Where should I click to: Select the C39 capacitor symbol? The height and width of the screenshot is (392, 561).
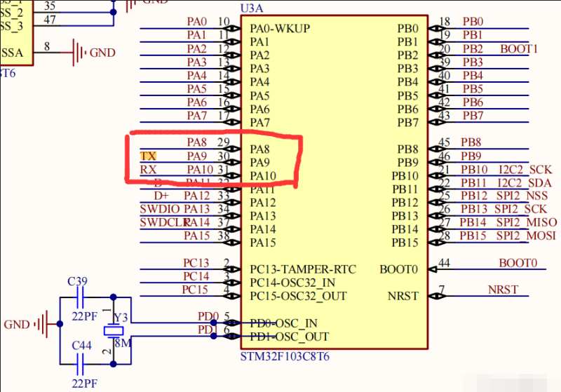point(80,297)
